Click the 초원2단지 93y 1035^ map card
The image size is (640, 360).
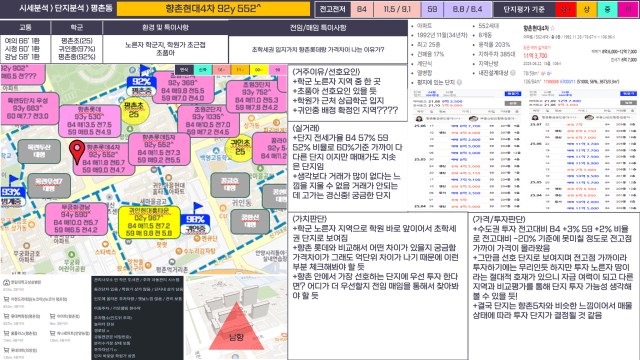[x=208, y=121]
